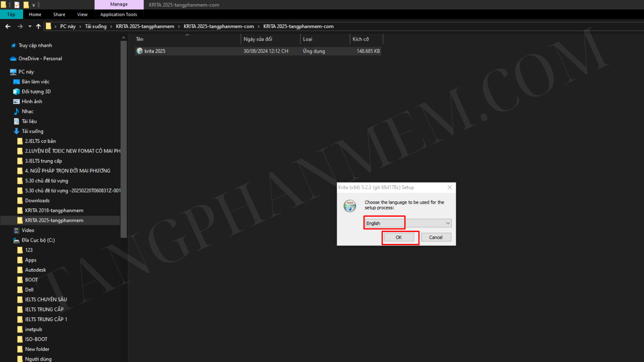Click the navigation pane scrollbar
Viewport: 644px width, 362px height.
point(123,134)
